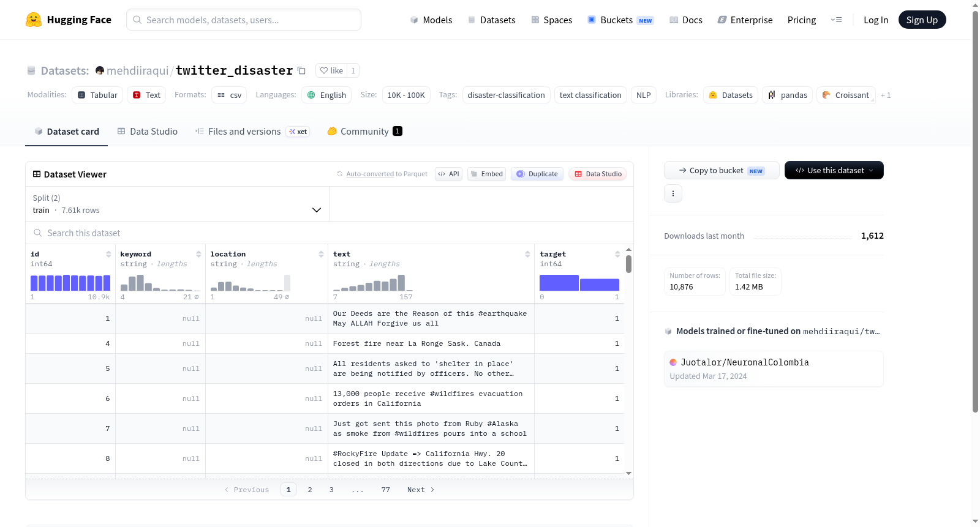The image size is (980, 527).
Task: Click Log In
Action: coord(876,20)
